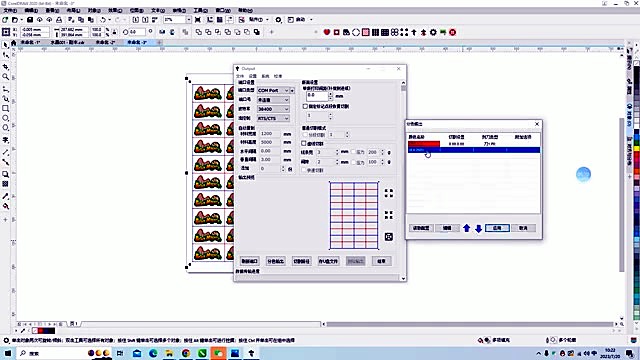This screenshot has height=360, width=640.
Task: Select the Crop tool in the toolbox
Action: point(5,66)
